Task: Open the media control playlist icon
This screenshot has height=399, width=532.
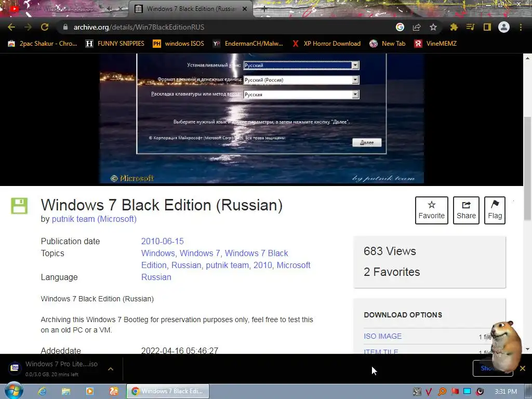Action: pyautogui.click(x=471, y=27)
